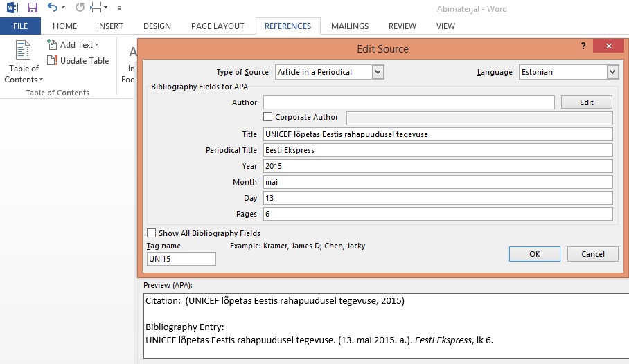629x364 pixels.
Task: Open the REVIEW tab
Action: point(402,26)
